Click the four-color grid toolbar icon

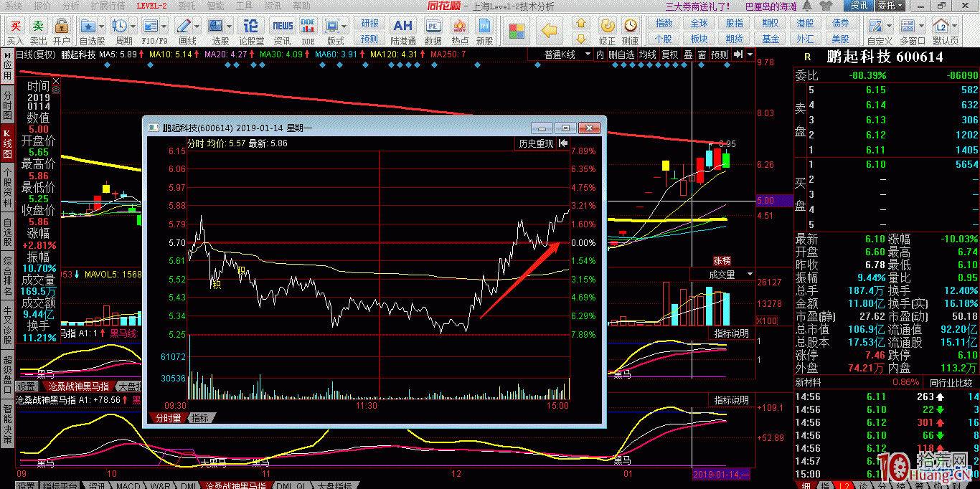point(517,31)
